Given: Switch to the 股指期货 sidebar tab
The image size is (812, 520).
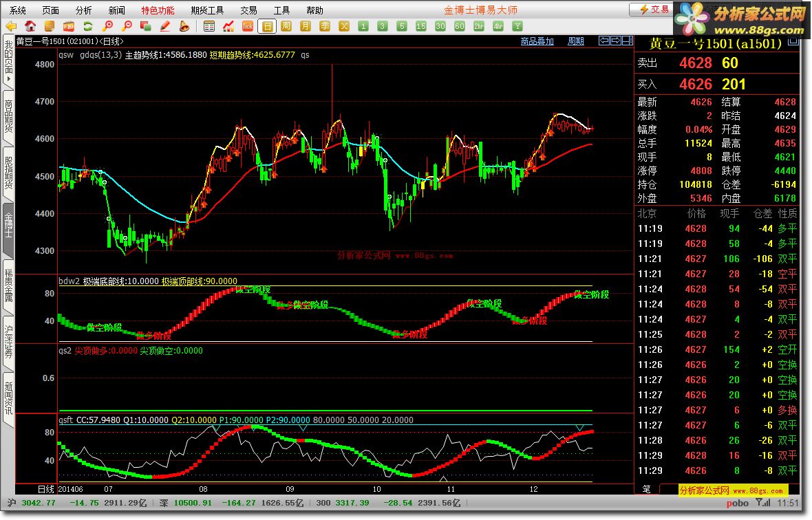Looking at the screenshot, I should (x=8, y=173).
